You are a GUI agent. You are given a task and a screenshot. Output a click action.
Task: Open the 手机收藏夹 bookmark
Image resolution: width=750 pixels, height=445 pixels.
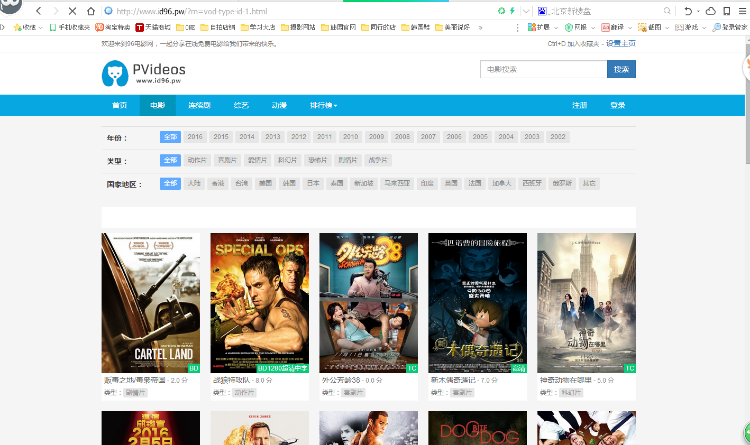pos(70,27)
